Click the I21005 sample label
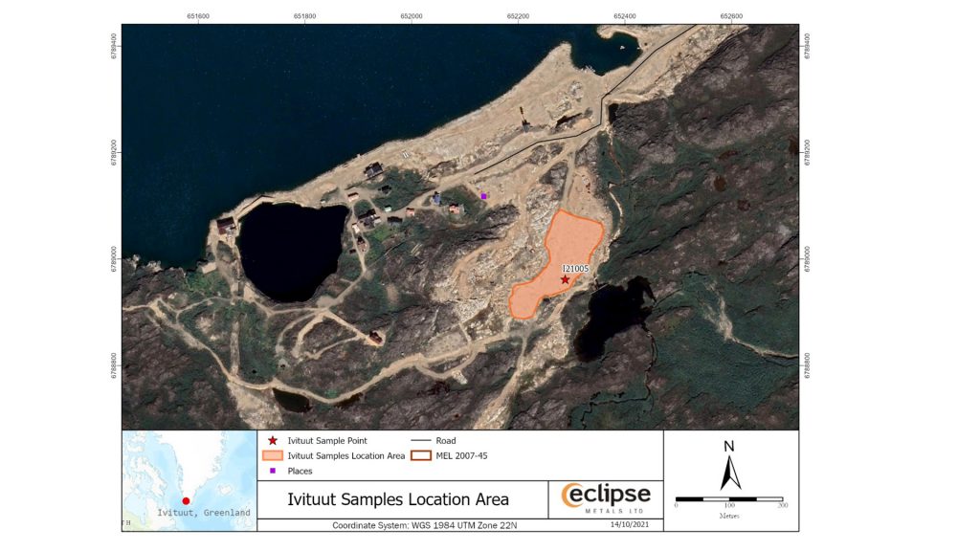 coord(575,269)
